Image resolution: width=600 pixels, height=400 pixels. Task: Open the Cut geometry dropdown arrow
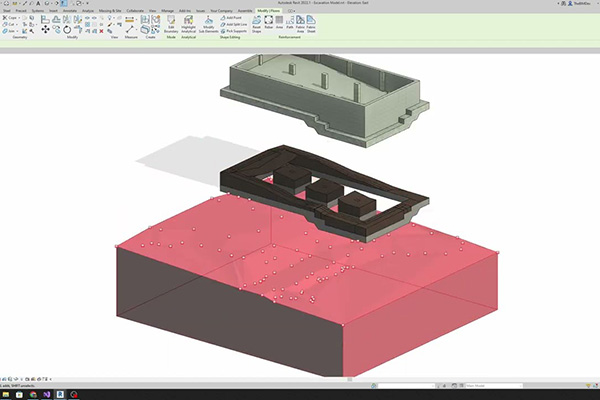click(16, 24)
